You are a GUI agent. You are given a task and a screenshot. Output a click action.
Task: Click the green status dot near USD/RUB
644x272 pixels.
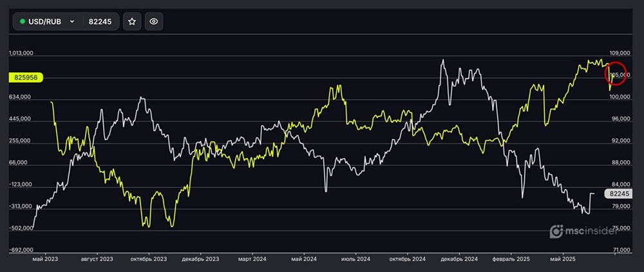tap(23, 21)
